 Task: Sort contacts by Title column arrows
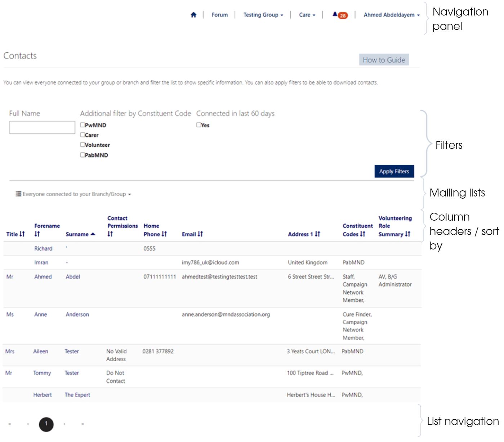coord(22,234)
